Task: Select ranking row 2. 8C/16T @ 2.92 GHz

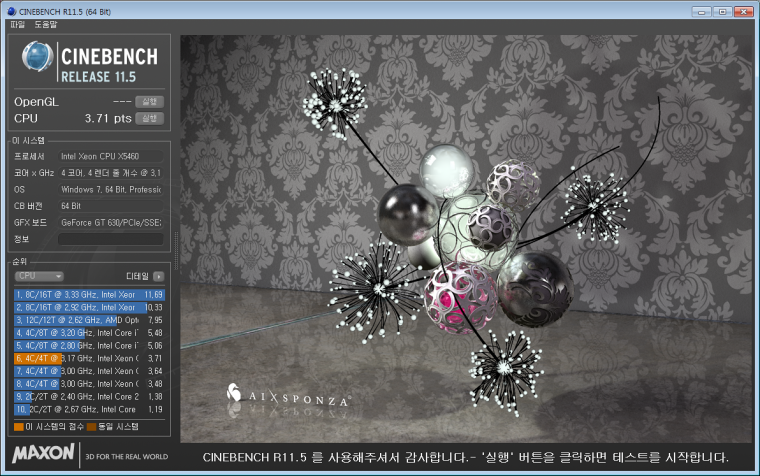Action: (89, 307)
